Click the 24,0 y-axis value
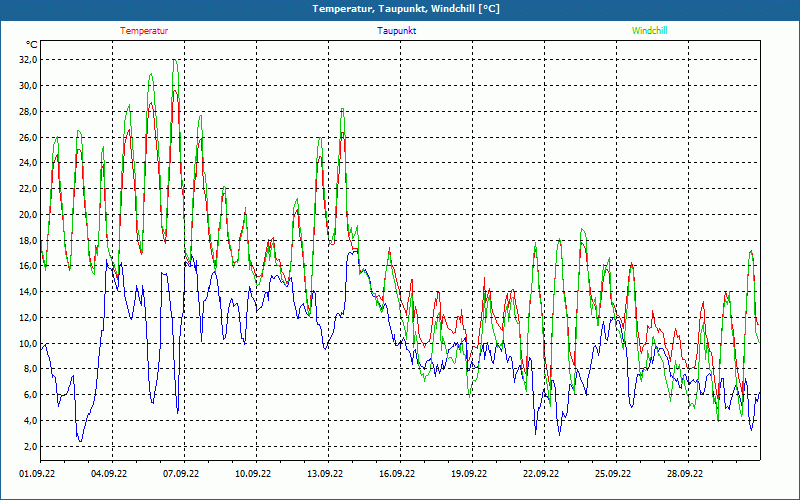 click(28, 163)
